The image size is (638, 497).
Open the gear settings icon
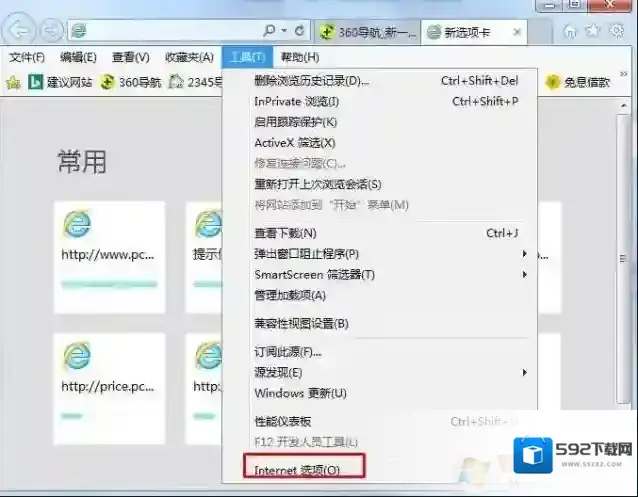(617, 31)
